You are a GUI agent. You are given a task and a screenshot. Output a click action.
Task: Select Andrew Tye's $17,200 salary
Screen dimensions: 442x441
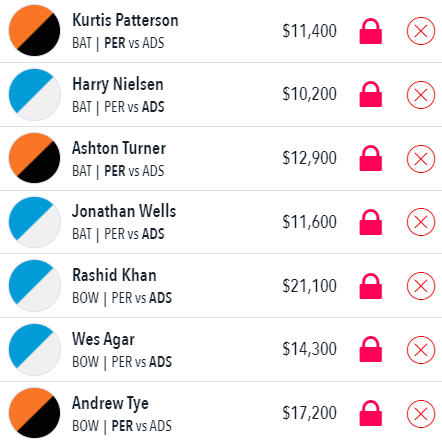309,413
